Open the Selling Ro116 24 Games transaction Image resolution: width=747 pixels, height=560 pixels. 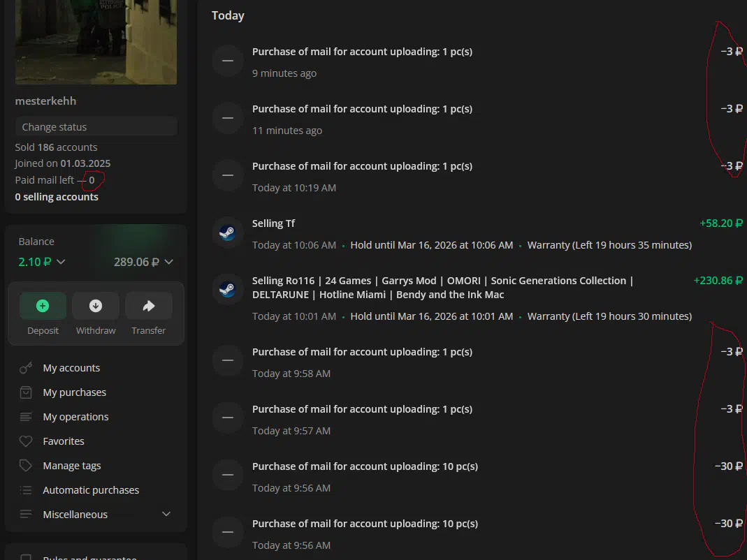tap(442, 287)
